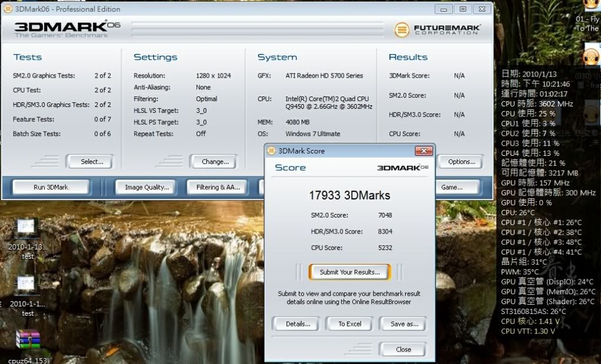601x364 pixels.
Task: Open the Select... tests button
Action: (x=89, y=162)
